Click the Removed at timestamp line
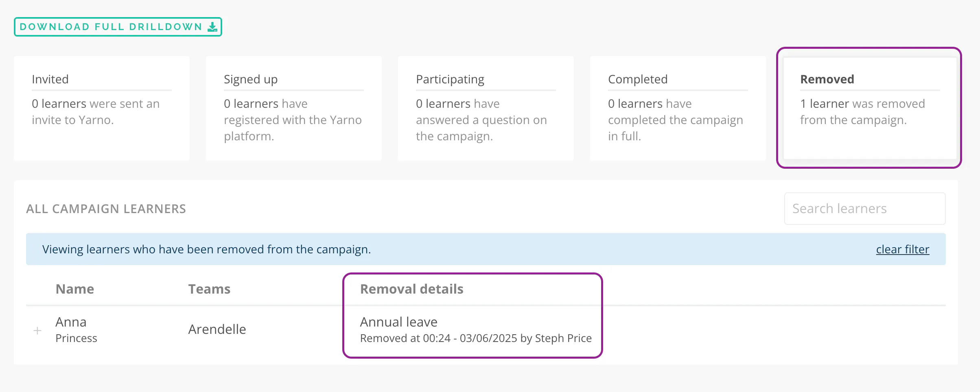980x392 pixels. point(476,338)
